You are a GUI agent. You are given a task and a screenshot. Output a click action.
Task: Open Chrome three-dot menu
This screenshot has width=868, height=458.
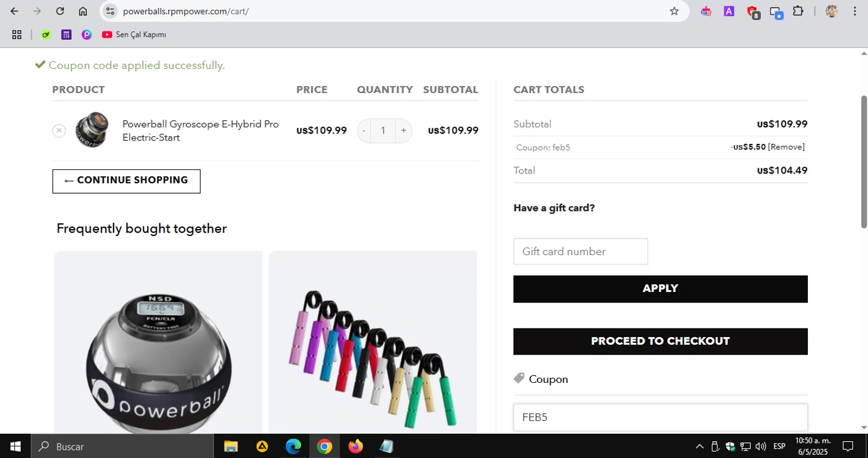pyautogui.click(x=855, y=11)
